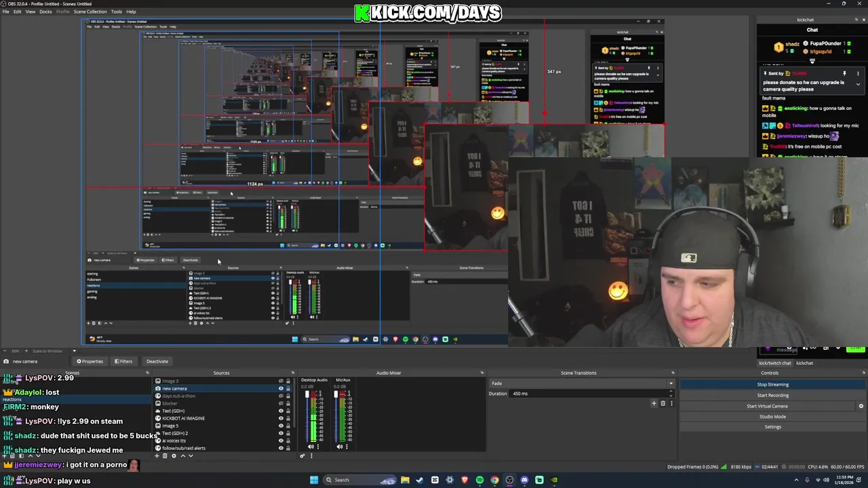This screenshot has width=868, height=488.
Task: Open the Fade transition dropdown
Action: click(x=582, y=384)
